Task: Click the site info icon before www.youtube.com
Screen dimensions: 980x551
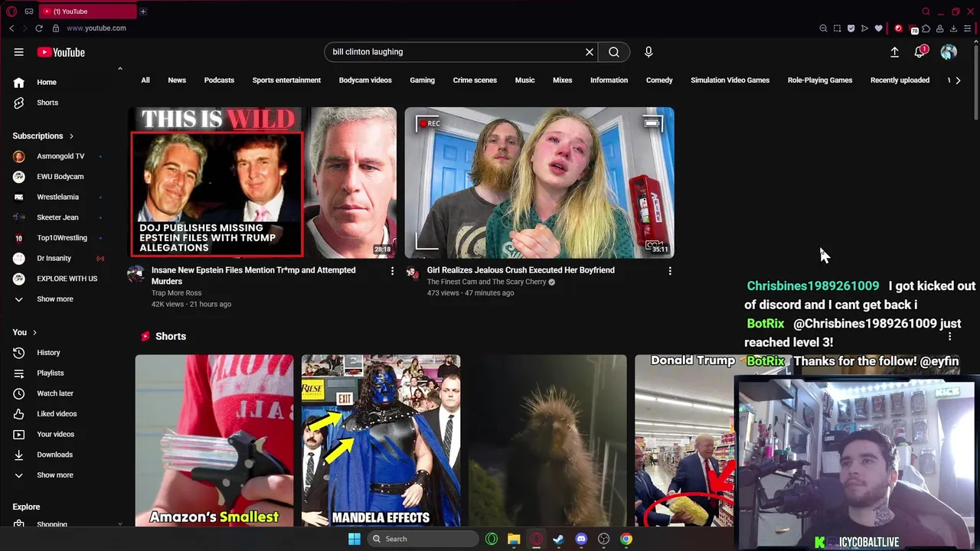Action: 56,28
